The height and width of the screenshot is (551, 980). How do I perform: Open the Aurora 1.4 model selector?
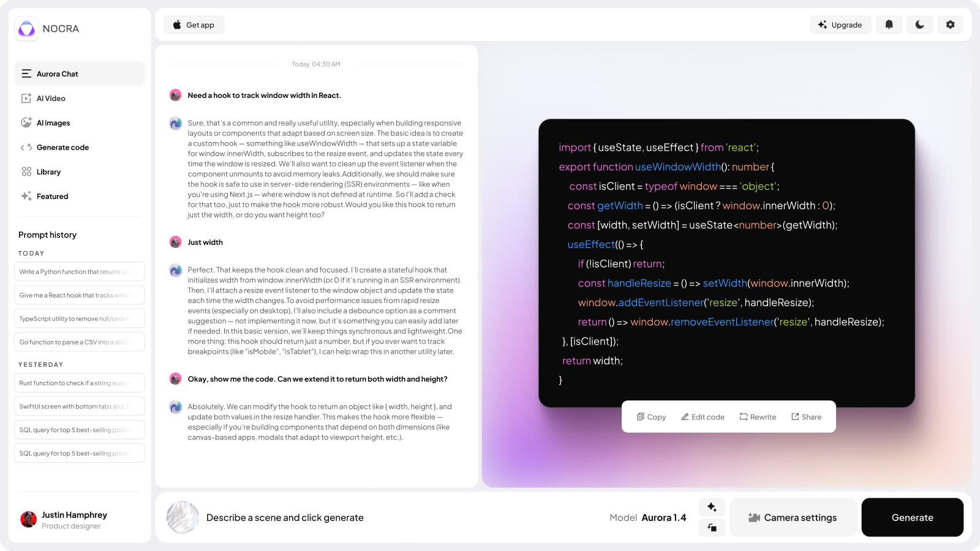tap(664, 517)
